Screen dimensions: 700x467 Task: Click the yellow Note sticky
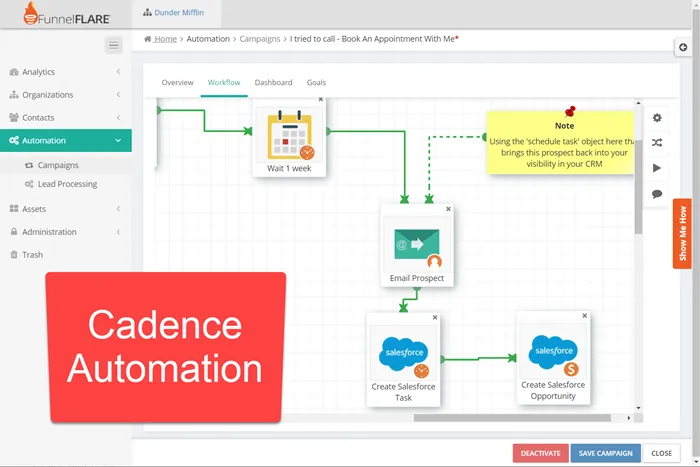click(560, 143)
